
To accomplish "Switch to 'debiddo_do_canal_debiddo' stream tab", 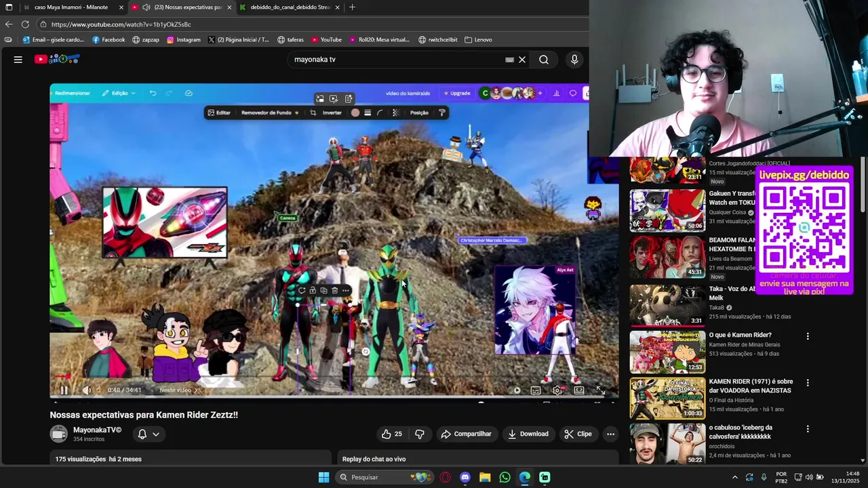I will click(x=290, y=7).
